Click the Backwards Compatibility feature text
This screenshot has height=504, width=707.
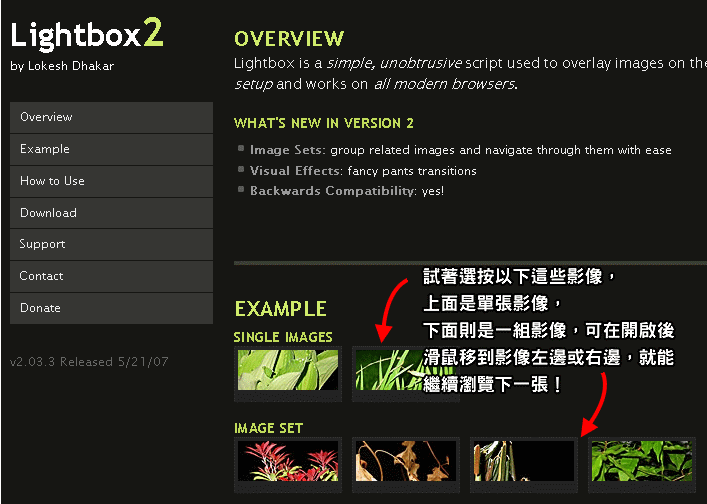tap(333, 191)
